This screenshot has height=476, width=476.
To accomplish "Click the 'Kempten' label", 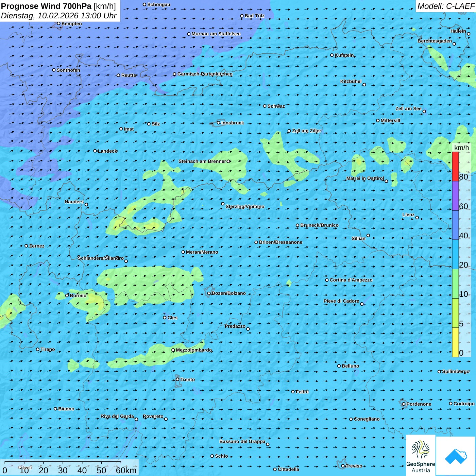I will click(71, 23).
